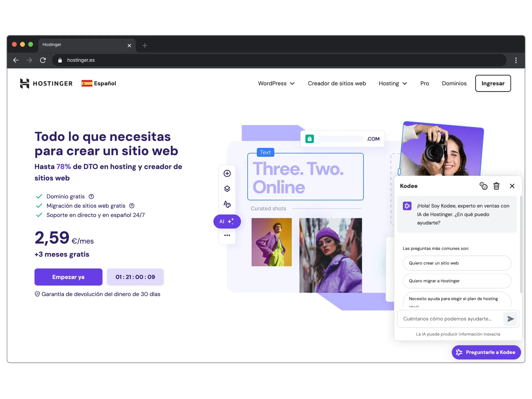Choose Necesito ayuda para elegir el plan suggestion
This screenshot has height=399, width=532.
pyautogui.click(x=457, y=300)
